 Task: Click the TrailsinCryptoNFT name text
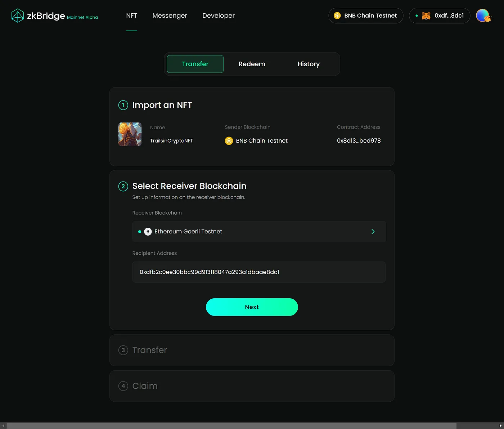point(171,140)
